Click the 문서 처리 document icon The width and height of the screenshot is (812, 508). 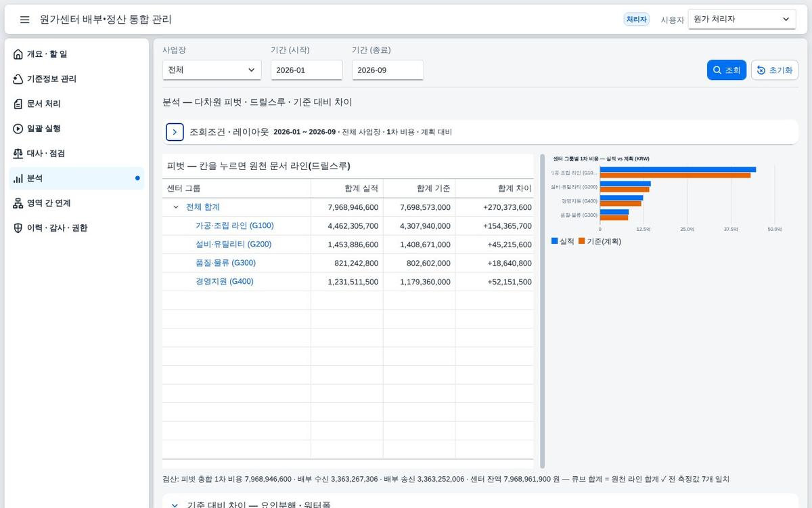coord(18,104)
